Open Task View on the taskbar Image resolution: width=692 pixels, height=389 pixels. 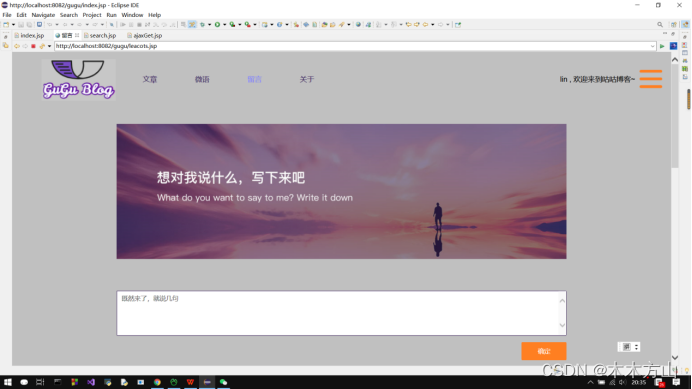(40, 382)
